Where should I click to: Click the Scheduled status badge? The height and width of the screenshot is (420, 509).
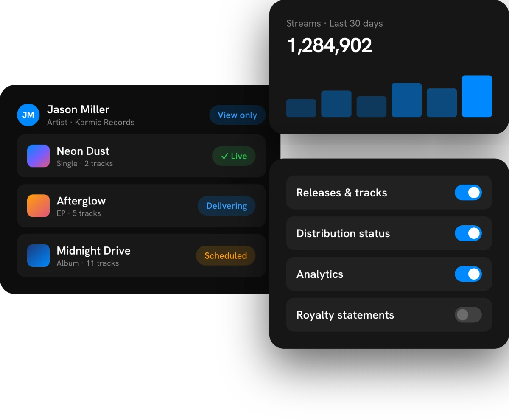226,255
